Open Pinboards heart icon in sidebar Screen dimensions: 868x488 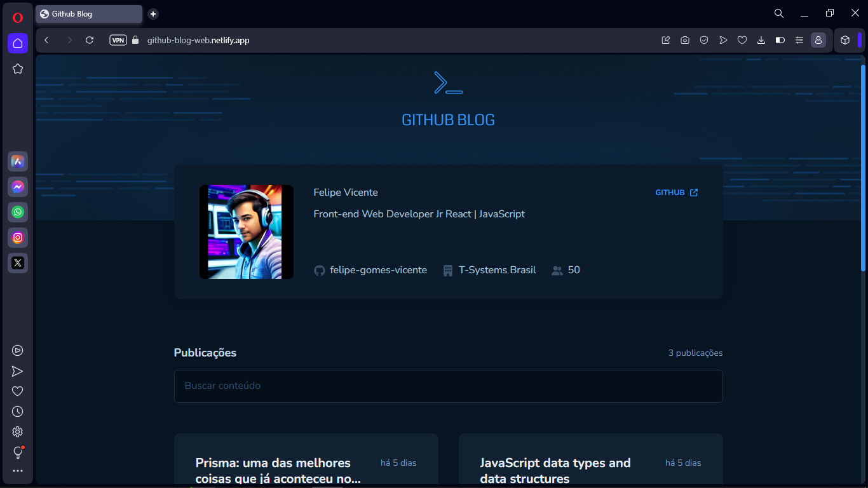pos(18,391)
